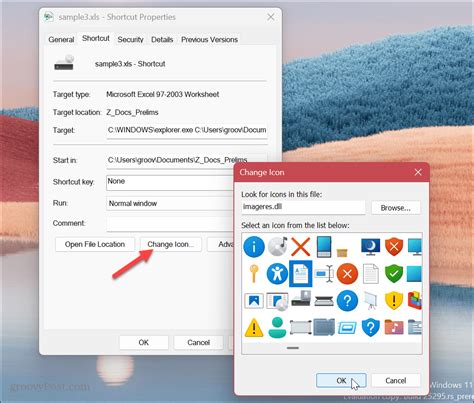Pick the red circle with X icon

[347, 274]
